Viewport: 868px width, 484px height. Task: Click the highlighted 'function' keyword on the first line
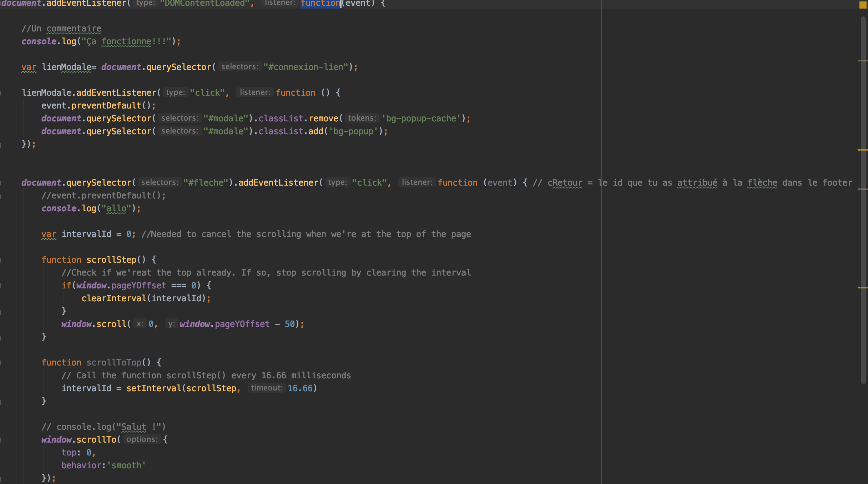click(x=320, y=4)
